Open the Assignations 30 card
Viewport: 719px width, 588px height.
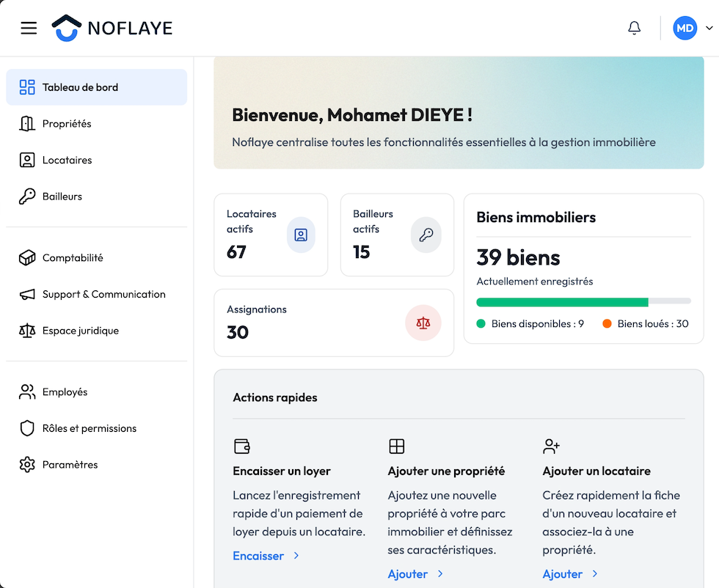(334, 323)
